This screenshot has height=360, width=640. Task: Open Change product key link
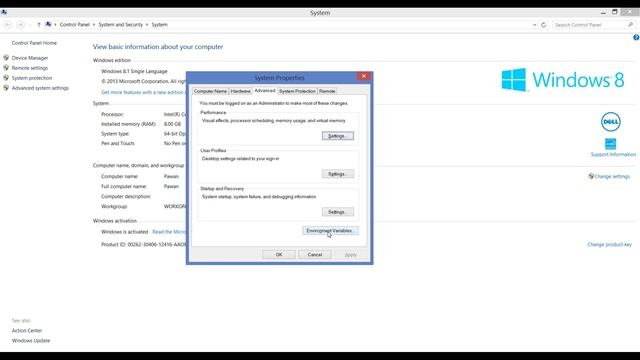pyautogui.click(x=609, y=244)
